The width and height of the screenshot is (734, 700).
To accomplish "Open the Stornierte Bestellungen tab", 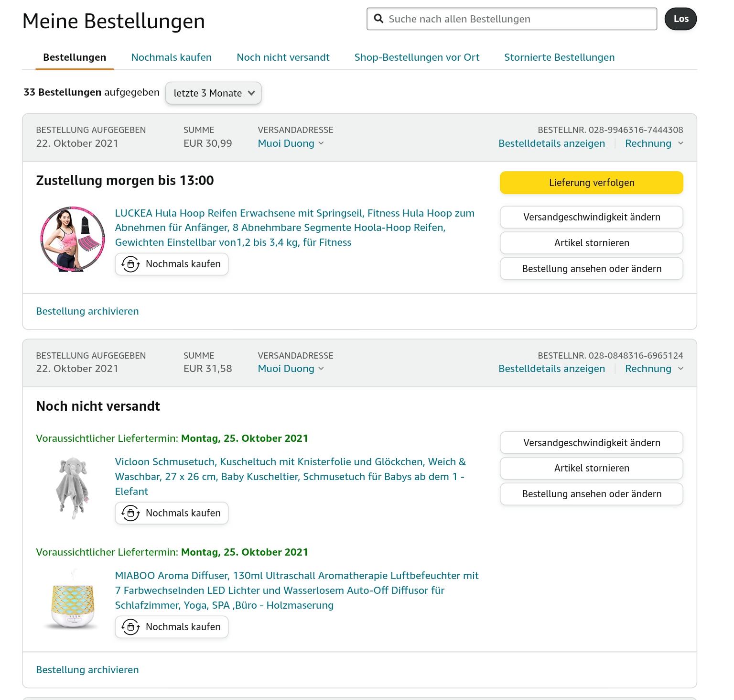I will tap(559, 57).
